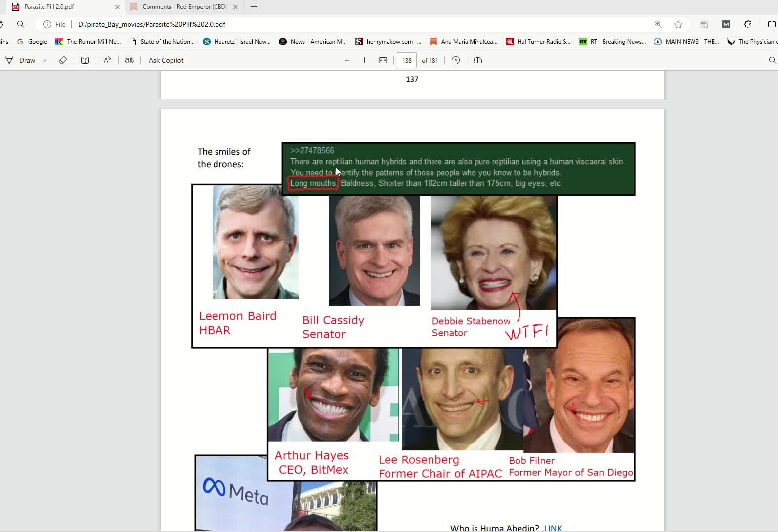Click the Translate icon in the PDF toolbar
This screenshot has width=778, height=532.
click(129, 60)
